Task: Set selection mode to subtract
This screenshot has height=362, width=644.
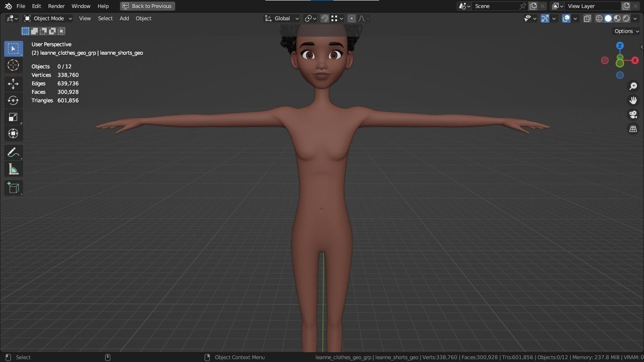Action: tap(43, 31)
